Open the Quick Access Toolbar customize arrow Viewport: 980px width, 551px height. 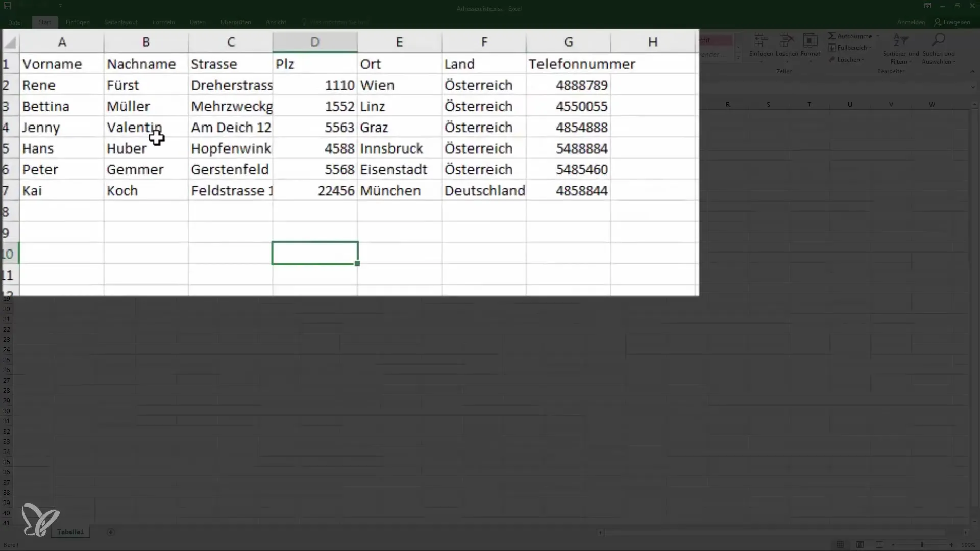click(x=60, y=6)
